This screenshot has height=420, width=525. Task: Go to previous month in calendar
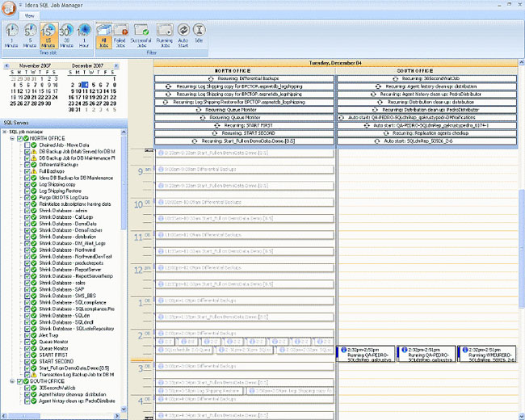[6, 66]
